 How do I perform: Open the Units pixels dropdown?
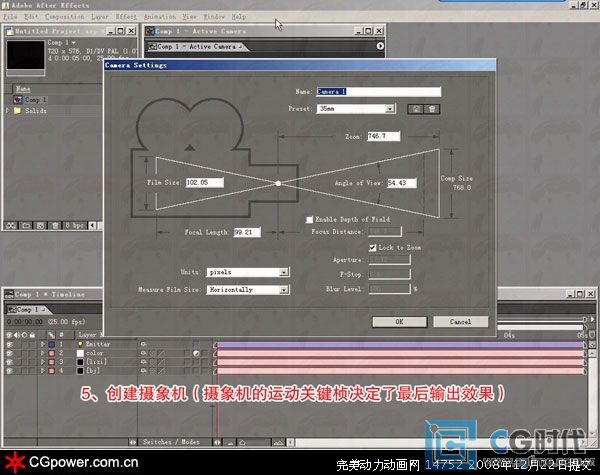pos(284,272)
